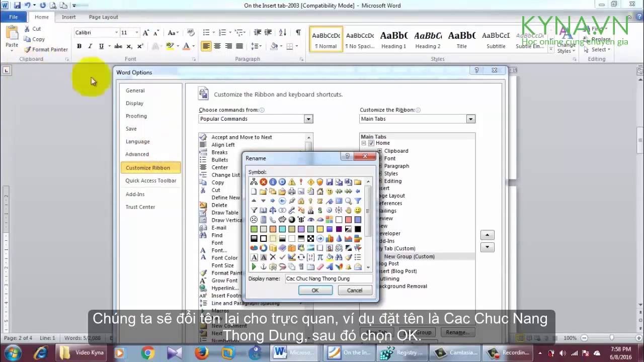Pick the dollar sign symbol
Viewport: 644px width, 362px height.
pyautogui.click(x=301, y=220)
